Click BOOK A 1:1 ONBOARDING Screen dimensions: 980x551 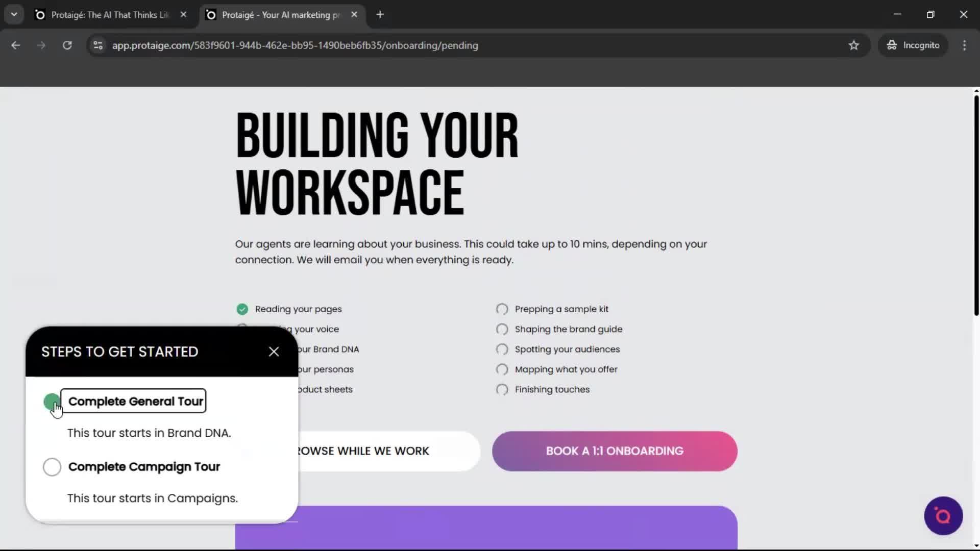[614, 450]
